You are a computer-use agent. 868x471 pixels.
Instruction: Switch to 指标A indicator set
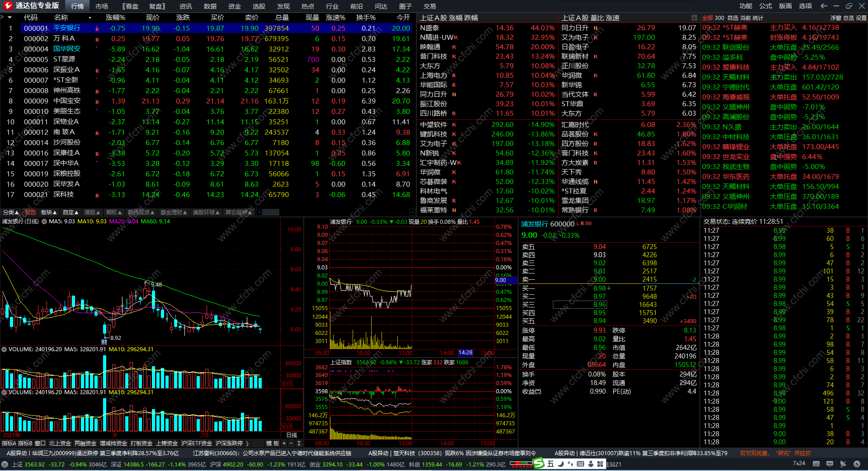coord(9,443)
